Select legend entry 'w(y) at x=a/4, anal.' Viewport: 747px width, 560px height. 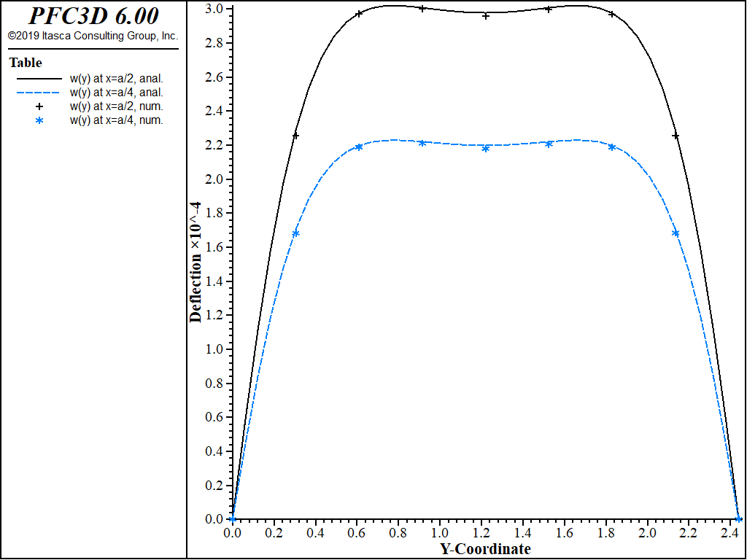click(x=117, y=93)
